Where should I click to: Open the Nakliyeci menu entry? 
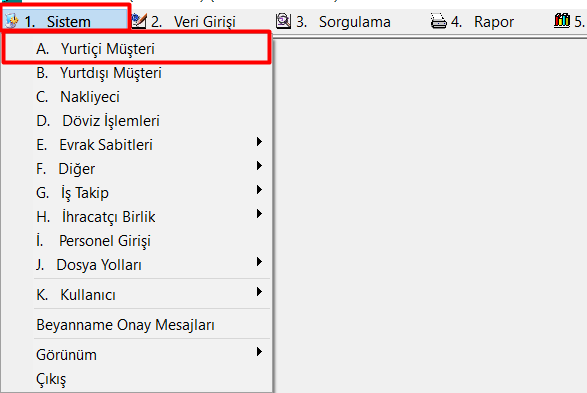coord(136,97)
